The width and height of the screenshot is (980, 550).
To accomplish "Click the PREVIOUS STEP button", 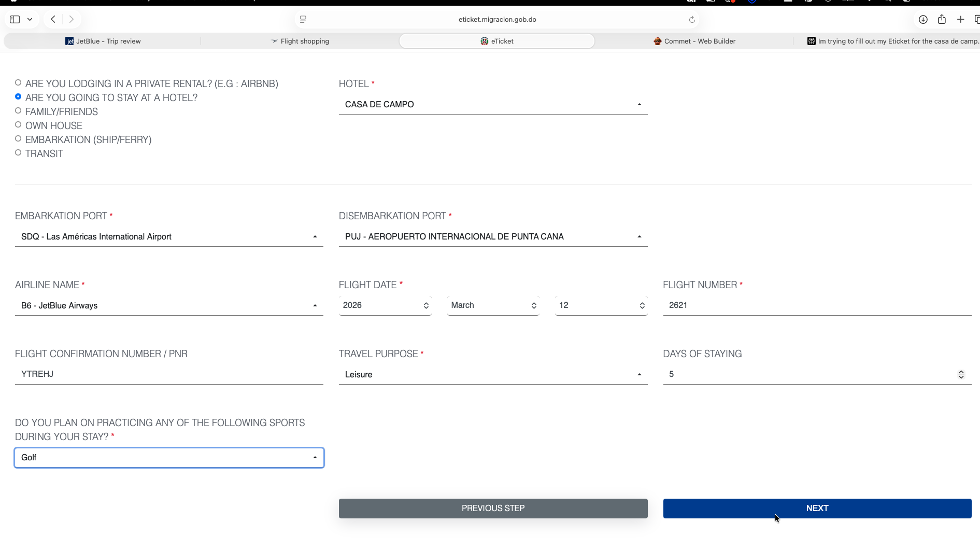I will [492, 508].
